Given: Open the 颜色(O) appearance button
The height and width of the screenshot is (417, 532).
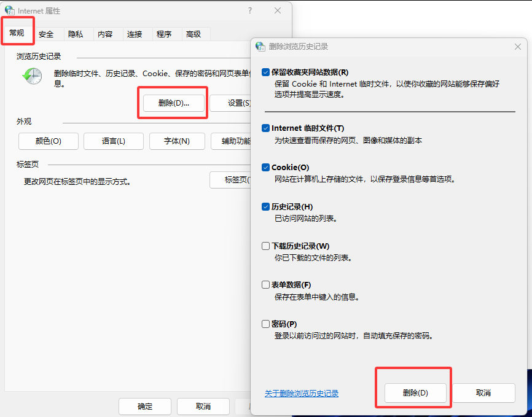Looking at the screenshot, I should pos(49,141).
